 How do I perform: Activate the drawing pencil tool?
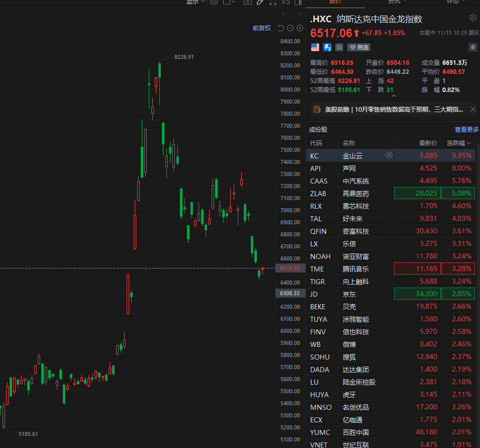point(260,2)
